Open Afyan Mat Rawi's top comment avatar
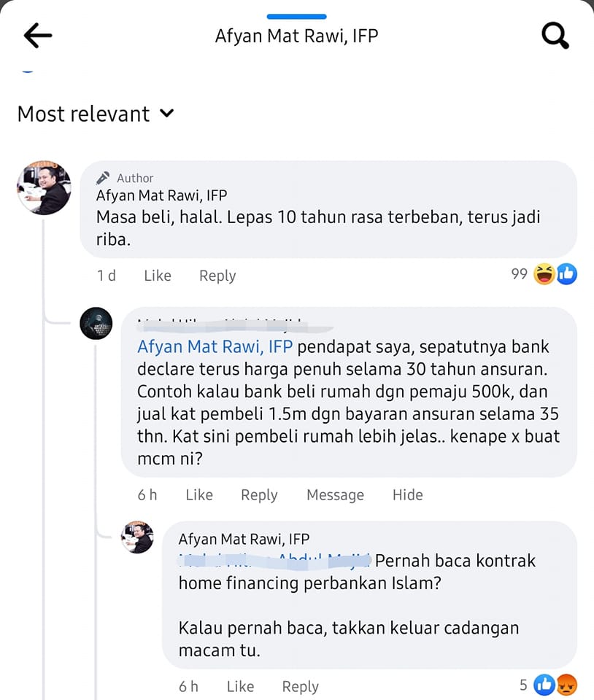The width and height of the screenshot is (594, 700). tap(44, 187)
